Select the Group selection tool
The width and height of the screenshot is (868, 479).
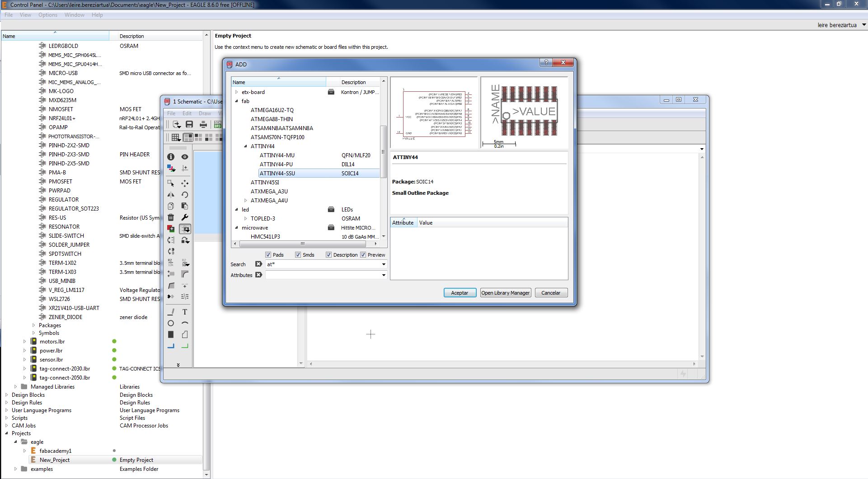[x=171, y=183]
